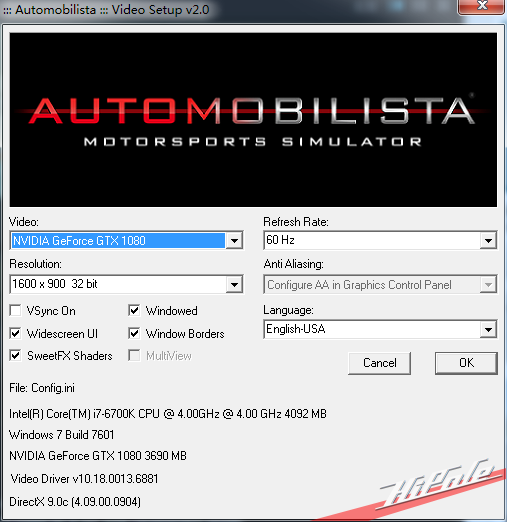Select the NVIDIA GeForce GTX 1080 field
This screenshot has height=522, width=507.
118,240
